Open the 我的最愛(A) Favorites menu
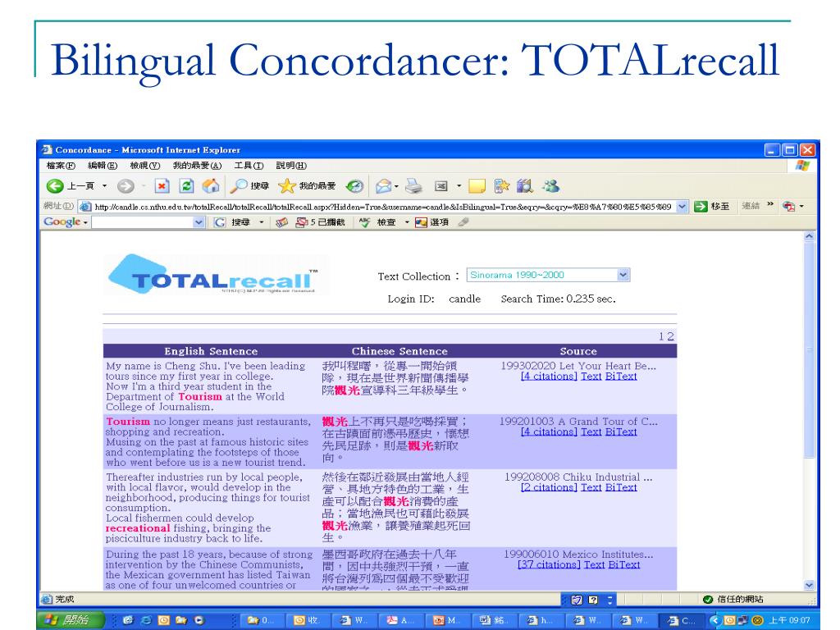 pos(197,166)
